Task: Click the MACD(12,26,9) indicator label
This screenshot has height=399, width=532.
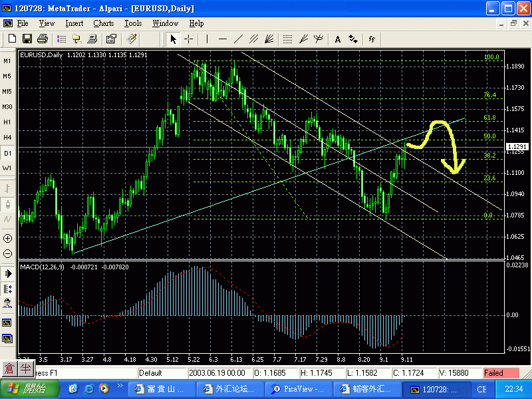Action: coord(42,267)
